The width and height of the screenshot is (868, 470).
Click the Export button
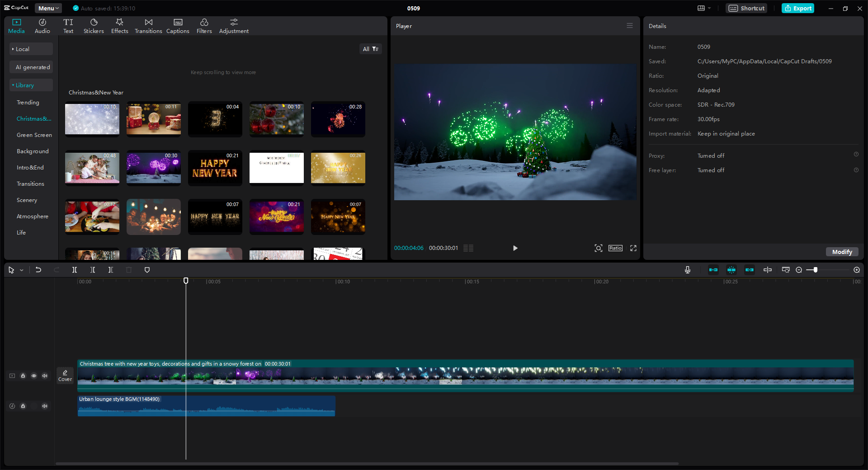click(797, 8)
